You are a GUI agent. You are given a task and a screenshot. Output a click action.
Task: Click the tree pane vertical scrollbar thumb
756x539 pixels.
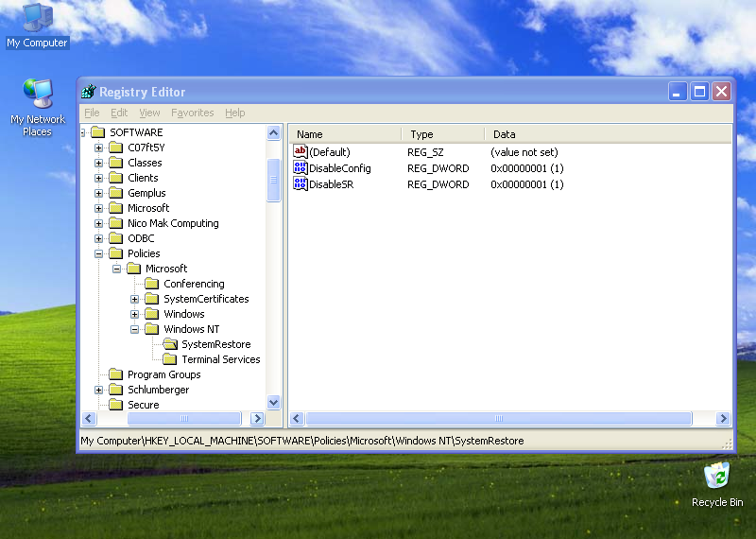click(273, 180)
